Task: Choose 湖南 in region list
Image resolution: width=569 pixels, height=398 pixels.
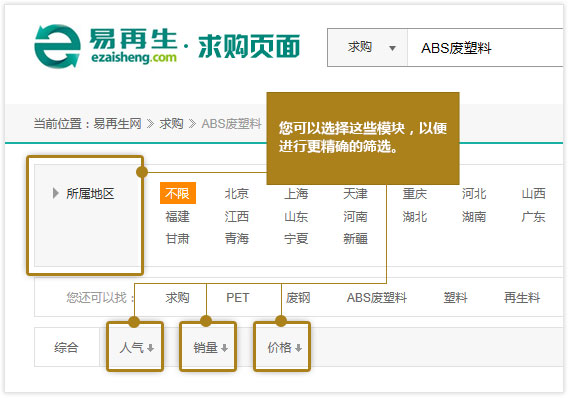Action: point(474,217)
